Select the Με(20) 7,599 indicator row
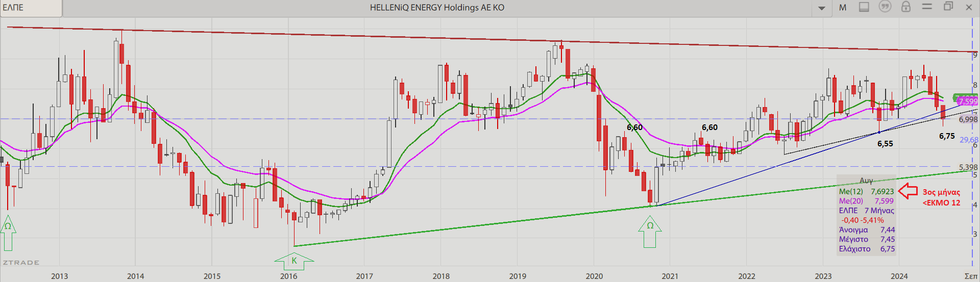This screenshot has width=980, height=282. pyautogui.click(x=866, y=201)
